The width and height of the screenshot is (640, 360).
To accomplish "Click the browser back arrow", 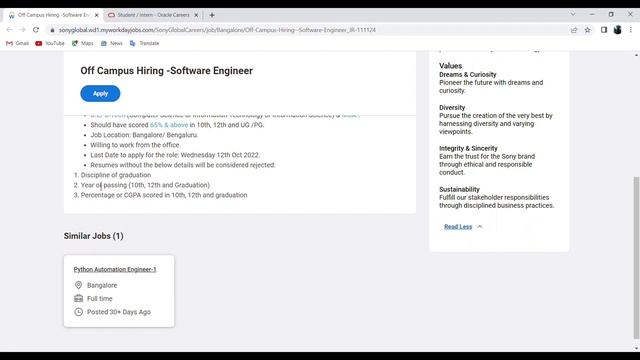I will (x=9, y=30).
